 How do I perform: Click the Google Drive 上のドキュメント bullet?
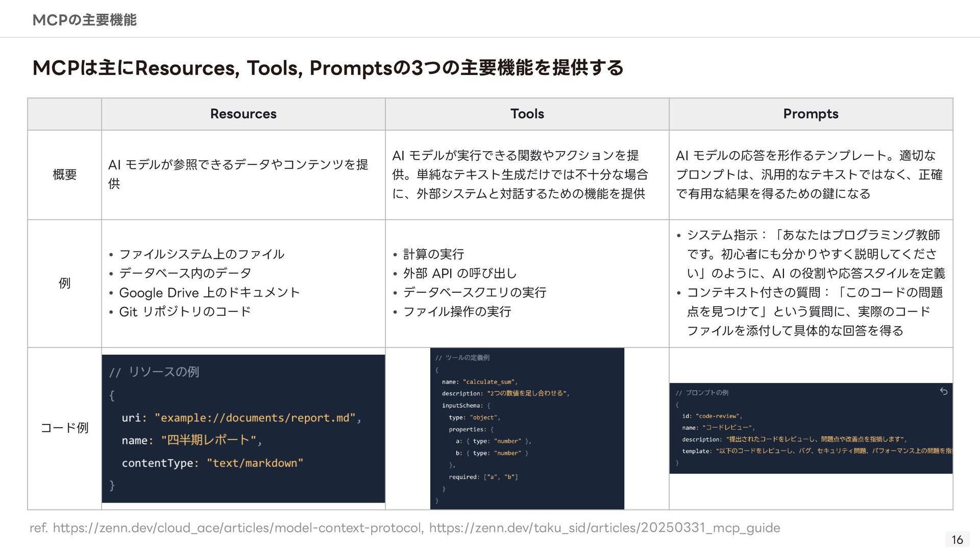click(x=209, y=293)
